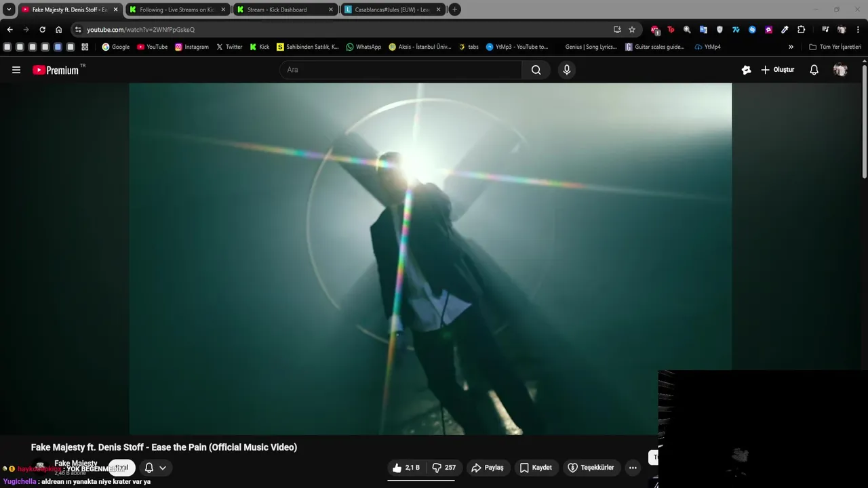
Task: Open the Kick bookmark
Action: point(260,47)
